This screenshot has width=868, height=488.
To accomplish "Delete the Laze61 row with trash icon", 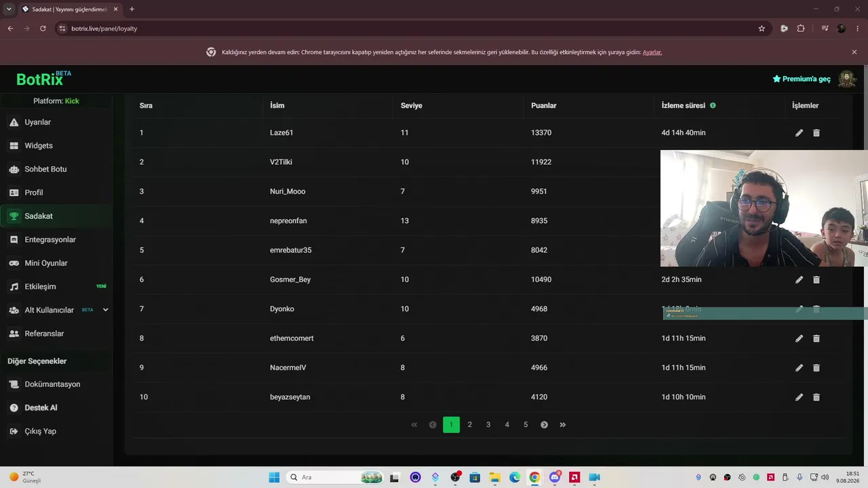I will click(x=816, y=133).
